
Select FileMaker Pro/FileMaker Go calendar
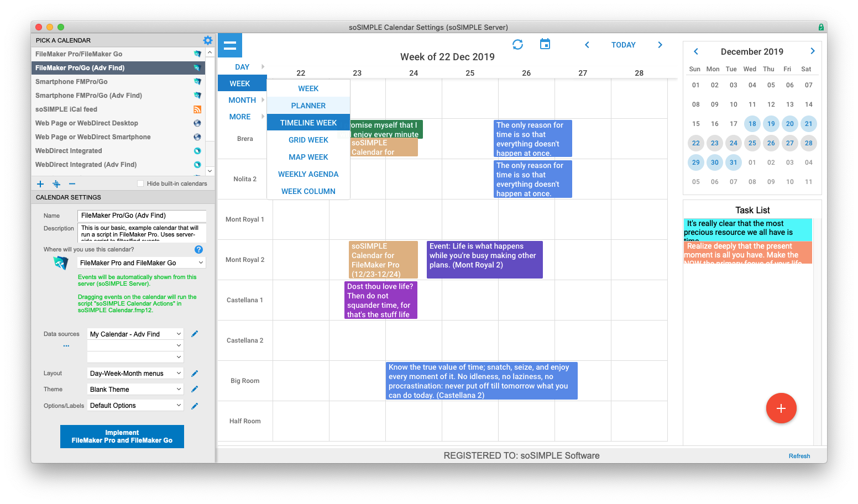click(x=118, y=54)
